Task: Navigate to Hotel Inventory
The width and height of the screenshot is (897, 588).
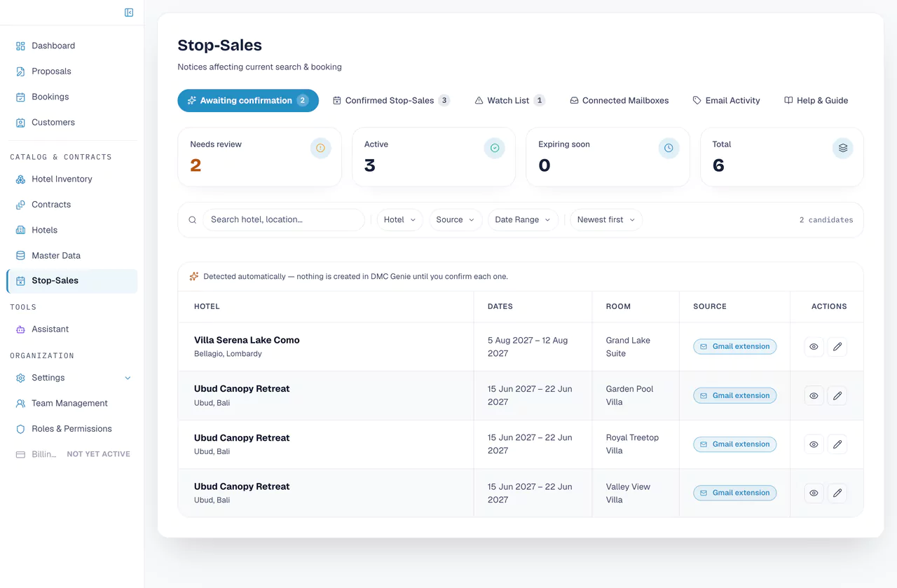Action: tap(72, 179)
